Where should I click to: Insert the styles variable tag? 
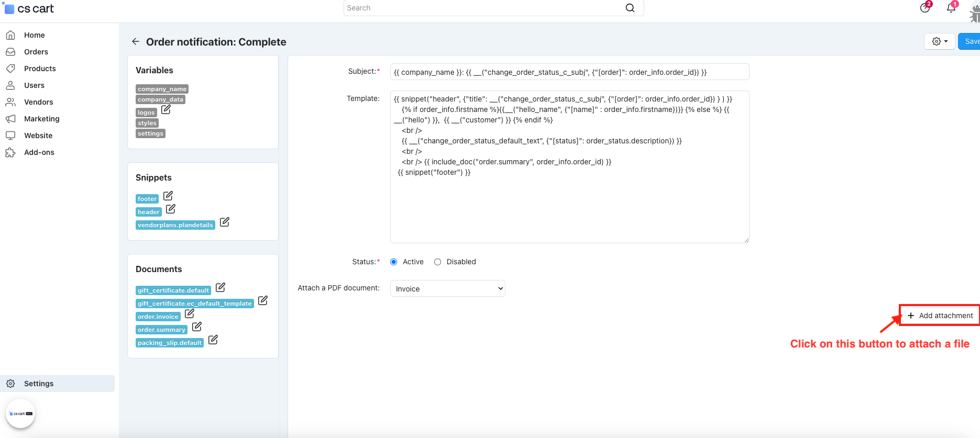[147, 123]
